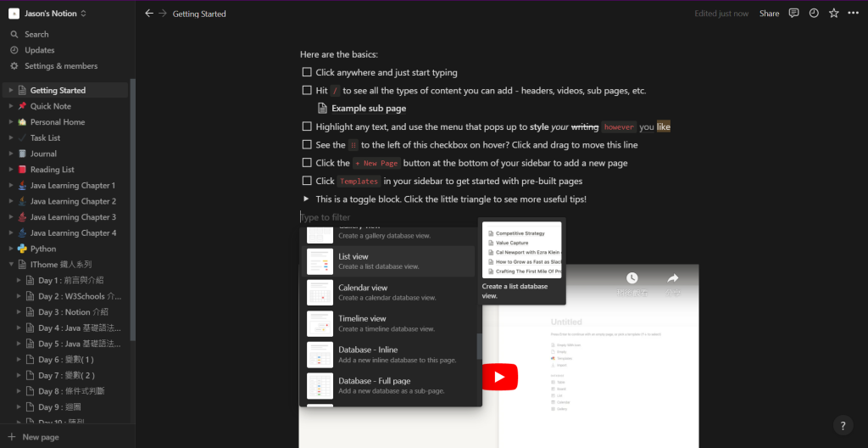This screenshot has height=448, width=868.
Task: Check the 'Click the + New Page' checkbox
Action: pyautogui.click(x=307, y=163)
